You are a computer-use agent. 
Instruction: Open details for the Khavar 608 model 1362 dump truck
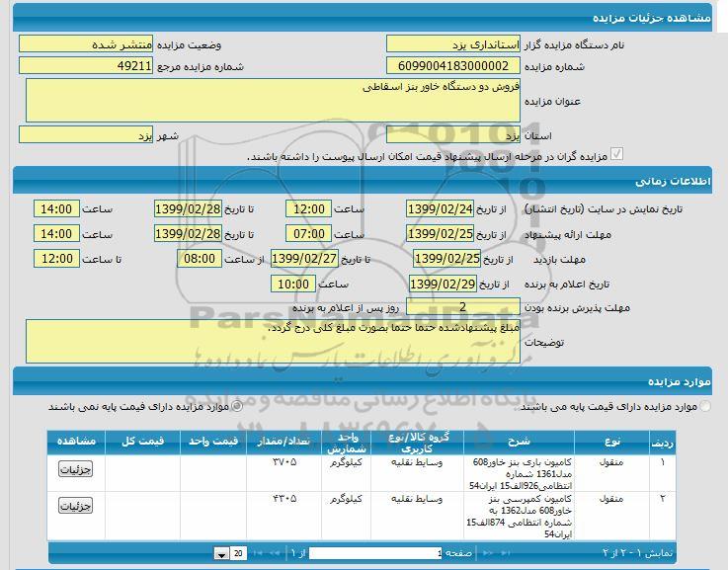(76, 506)
